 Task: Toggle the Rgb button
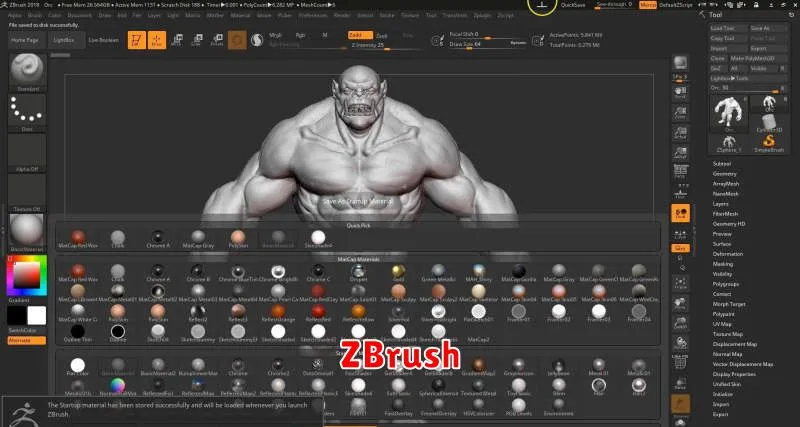301,35
